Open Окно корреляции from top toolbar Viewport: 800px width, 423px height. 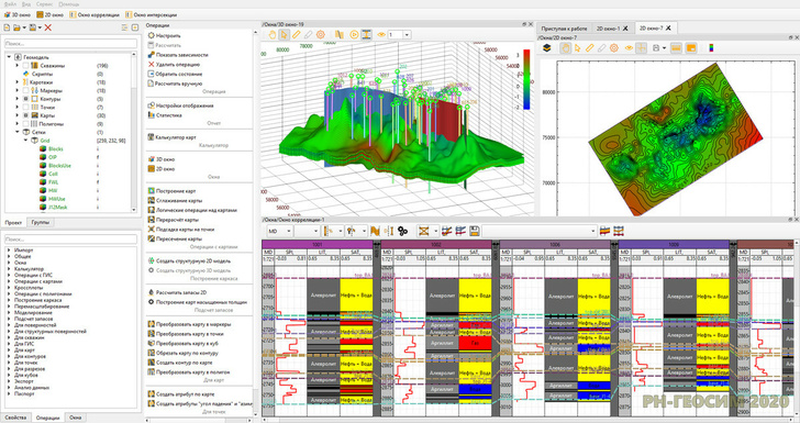[93, 16]
